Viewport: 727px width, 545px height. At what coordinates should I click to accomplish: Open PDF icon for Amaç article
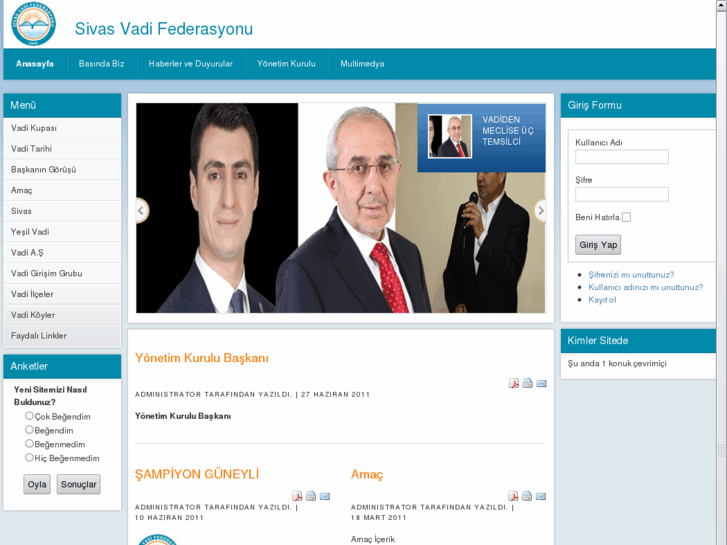[513, 496]
